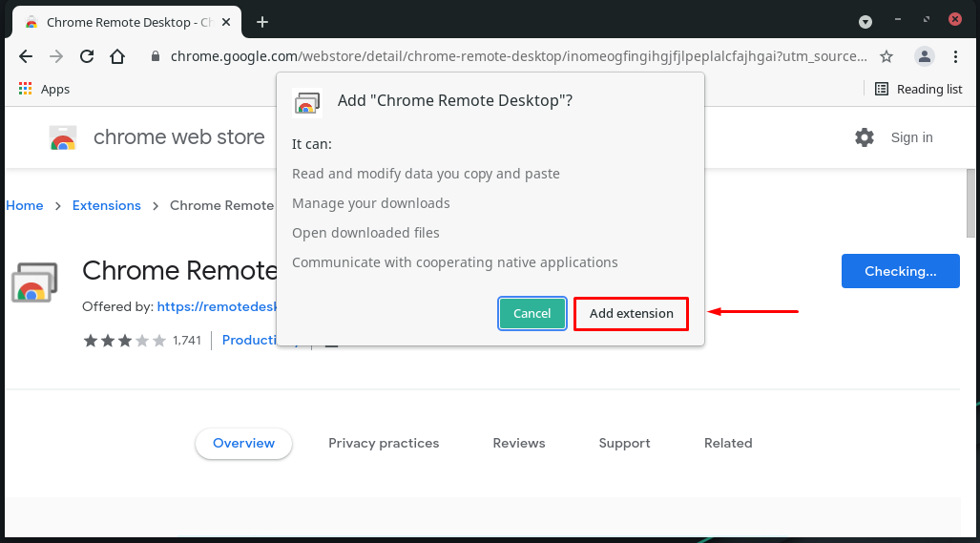Click the dialog's Chrome Remote Desktop icon

click(307, 102)
